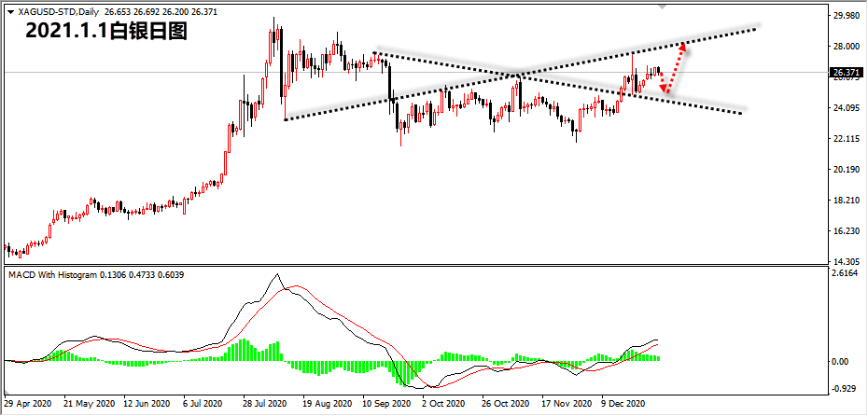Click the crossing point of both dotted trendlines
The width and height of the screenshot is (868, 416).
(x=519, y=75)
